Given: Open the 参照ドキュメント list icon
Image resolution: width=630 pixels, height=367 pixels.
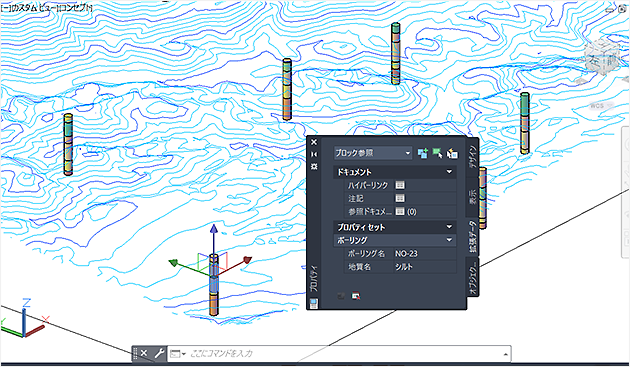Looking at the screenshot, I should coord(400,211).
